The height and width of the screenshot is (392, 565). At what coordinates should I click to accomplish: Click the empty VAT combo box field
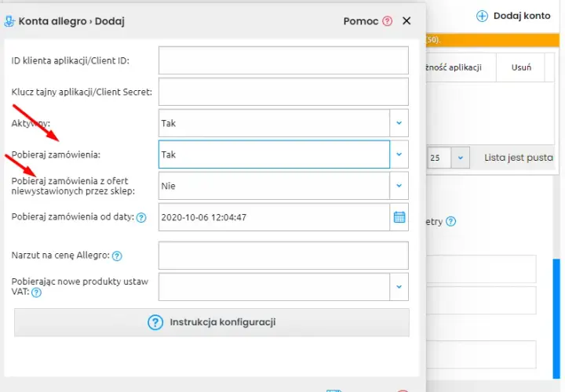(x=274, y=287)
